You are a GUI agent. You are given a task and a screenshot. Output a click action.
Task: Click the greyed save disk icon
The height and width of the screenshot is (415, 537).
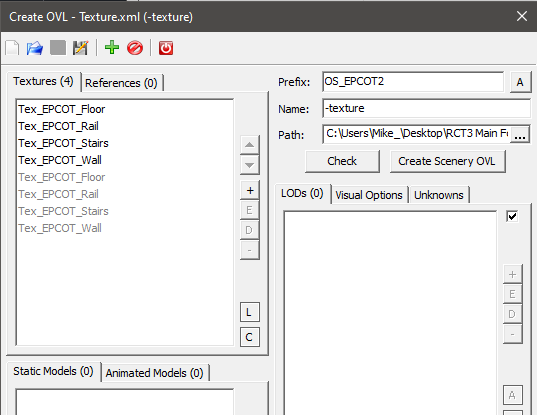(x=58, y=48)
